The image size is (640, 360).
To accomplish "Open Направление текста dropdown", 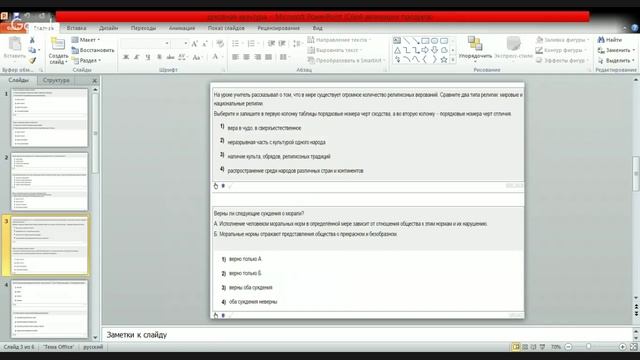I will tap(339, 40).
